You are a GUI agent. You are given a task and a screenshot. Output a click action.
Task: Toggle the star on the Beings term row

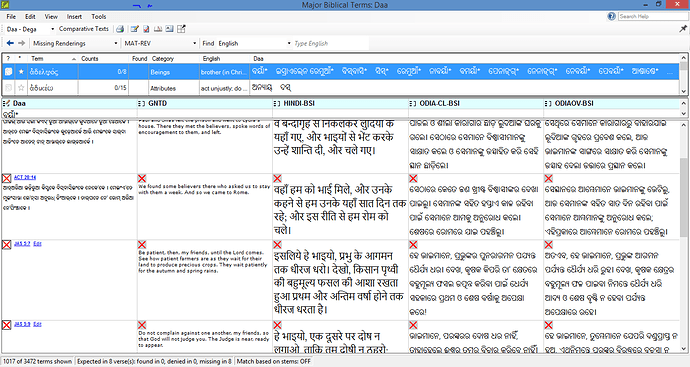(21, 72)
